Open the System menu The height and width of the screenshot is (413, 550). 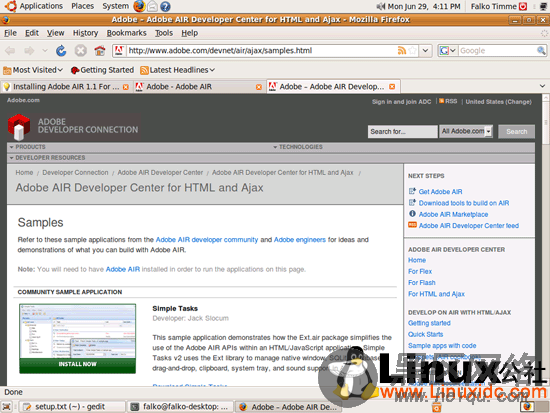point(115,6)
